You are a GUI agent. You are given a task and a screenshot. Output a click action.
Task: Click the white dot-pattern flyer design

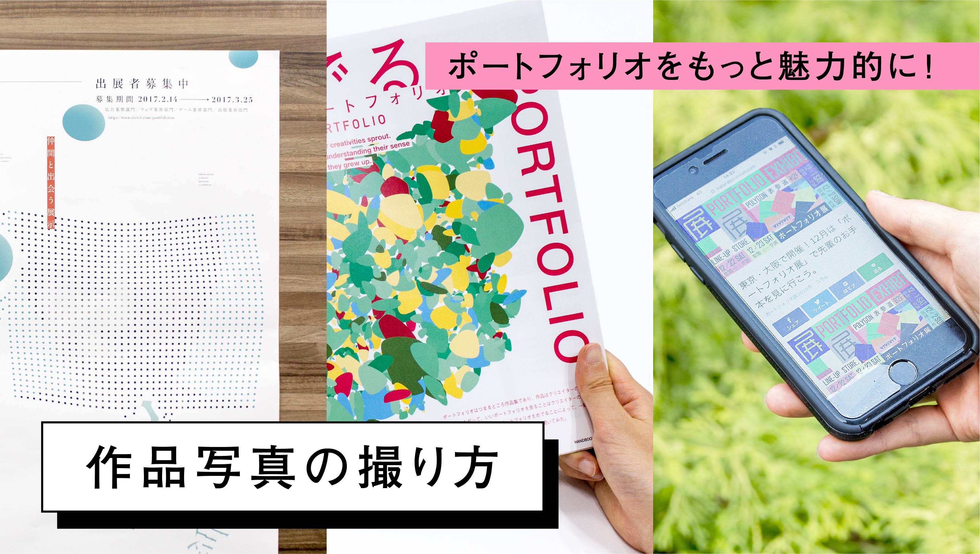pyautogui.click(x=155, y=269)
